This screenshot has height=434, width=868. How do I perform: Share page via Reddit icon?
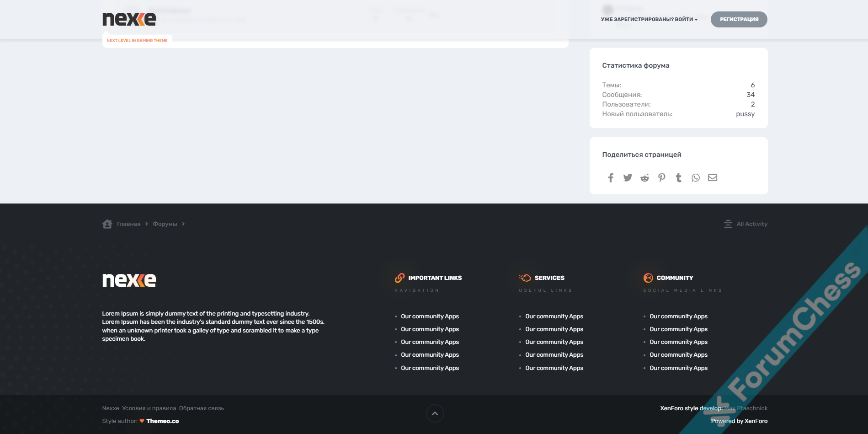pyautogui.click(x=644, y=178)
